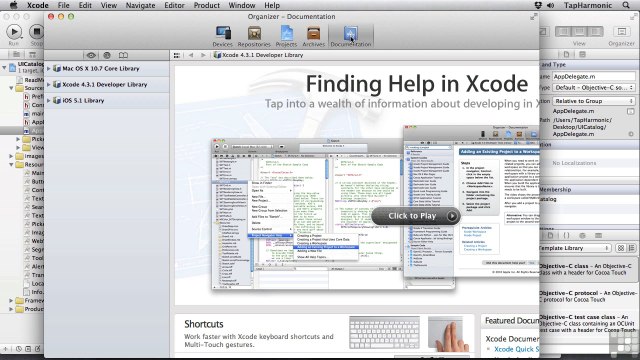Open the Relative to Group location dropdown
This screenshot has width=640, height=360.
(x=594, y=101)
